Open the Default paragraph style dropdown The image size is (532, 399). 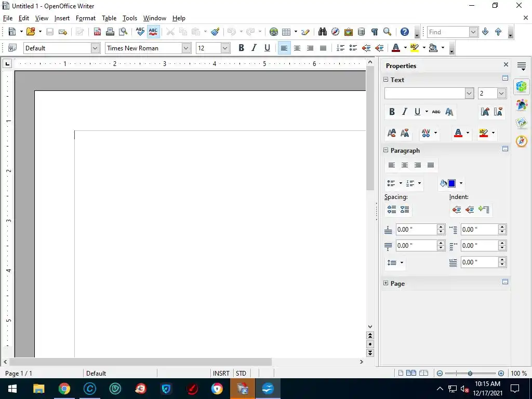[x=96, y=48]
